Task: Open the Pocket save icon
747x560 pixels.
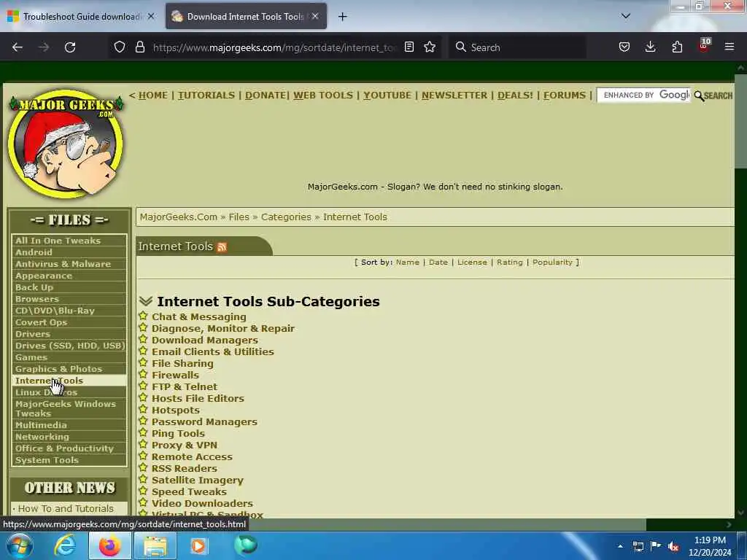Action: point(624,47)
